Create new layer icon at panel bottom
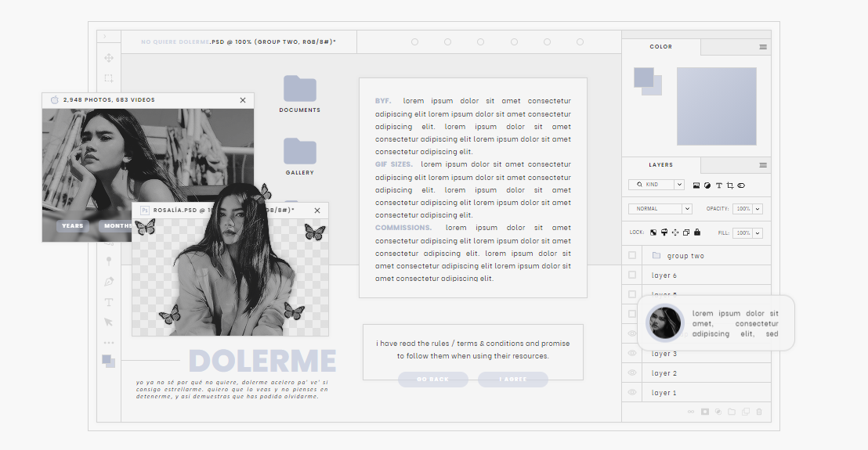Image resolution: width=868 pixels, height=450 pixels. pos(746,412)
